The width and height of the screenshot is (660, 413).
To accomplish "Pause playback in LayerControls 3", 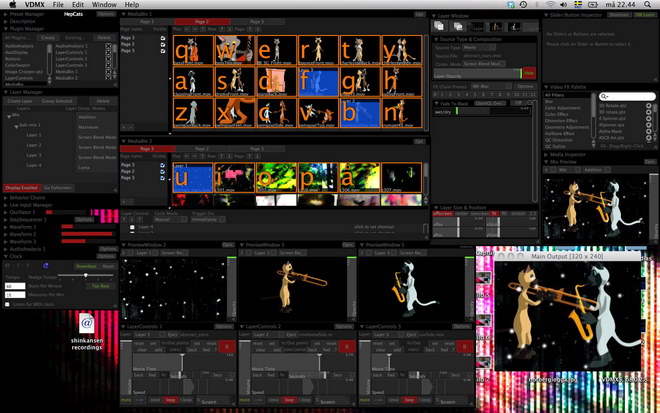I will 465,346.
